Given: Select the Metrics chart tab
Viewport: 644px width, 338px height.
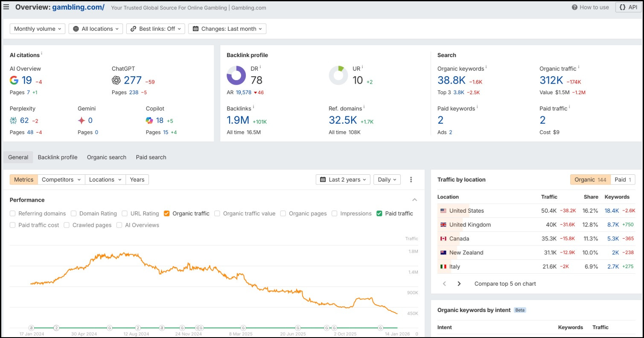Looking at the screenshot, I should coord(24,179).
